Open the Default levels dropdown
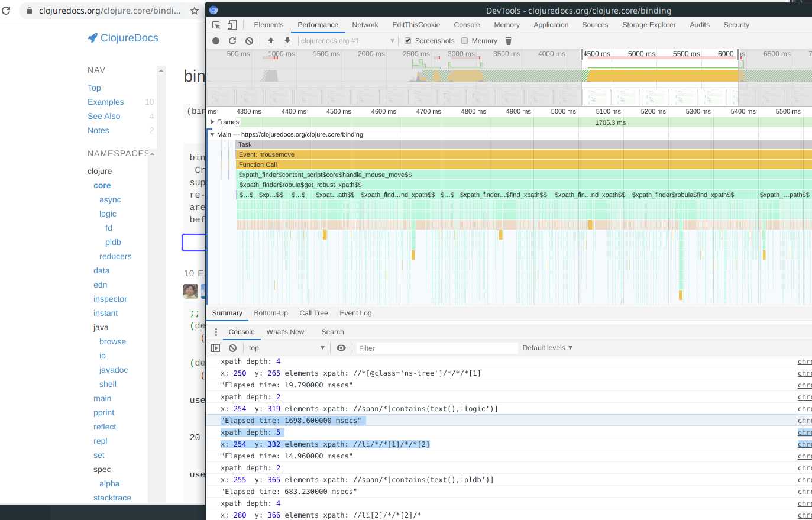This screenshot has width=812, height=520. click(547, 348)
